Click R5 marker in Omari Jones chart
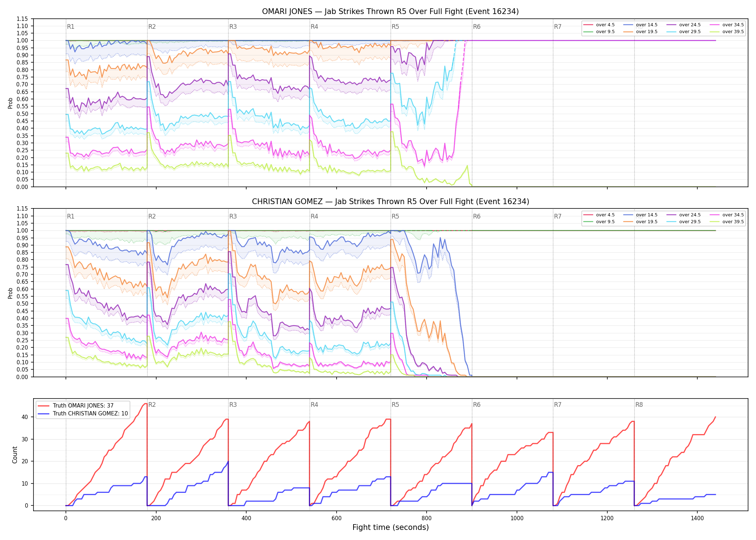The width and height of the screenshot is (756, 540). point(395,27)
